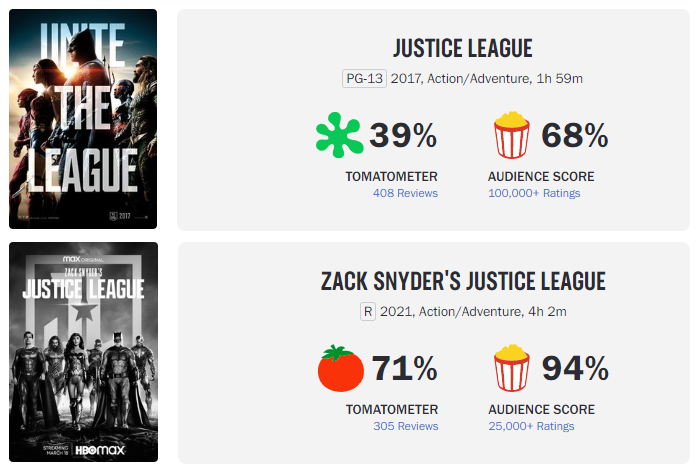Click the 68% audience score value
The width and height of the screenshot is (700, 472).
[x=575, y=135]
